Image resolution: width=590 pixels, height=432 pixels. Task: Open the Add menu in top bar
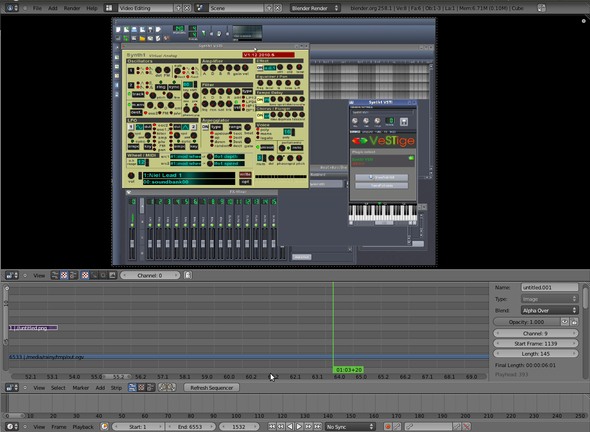[53, 8]
